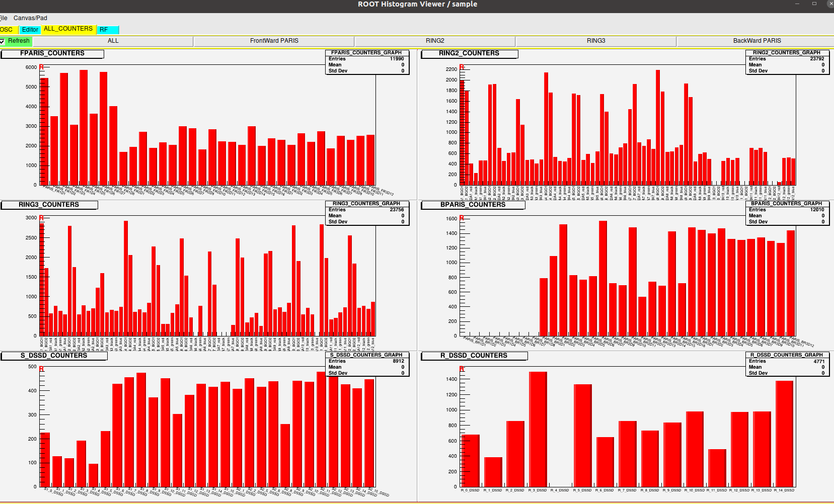834x504 pixels.
Task: Open the Canvas/Pad menu
Action: (30, 18)
